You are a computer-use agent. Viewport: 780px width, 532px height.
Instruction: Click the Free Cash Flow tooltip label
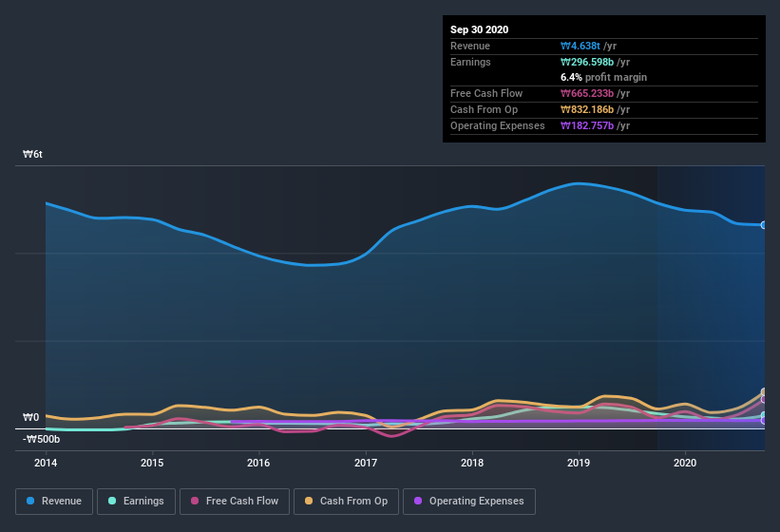pos(486,93)
